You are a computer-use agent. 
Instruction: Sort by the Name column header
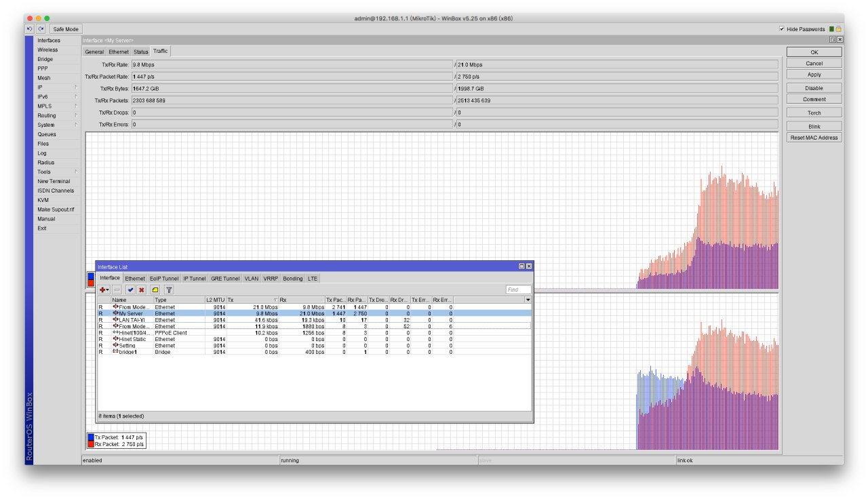point(132,300)
